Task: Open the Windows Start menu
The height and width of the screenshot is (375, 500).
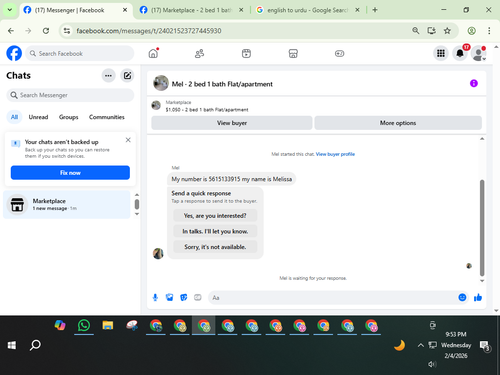Action: pyautogui.click(x=12, y=345)
